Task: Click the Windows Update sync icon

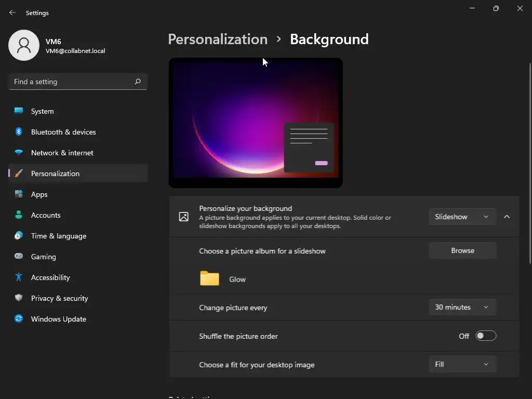Action: tap(19, 318)
